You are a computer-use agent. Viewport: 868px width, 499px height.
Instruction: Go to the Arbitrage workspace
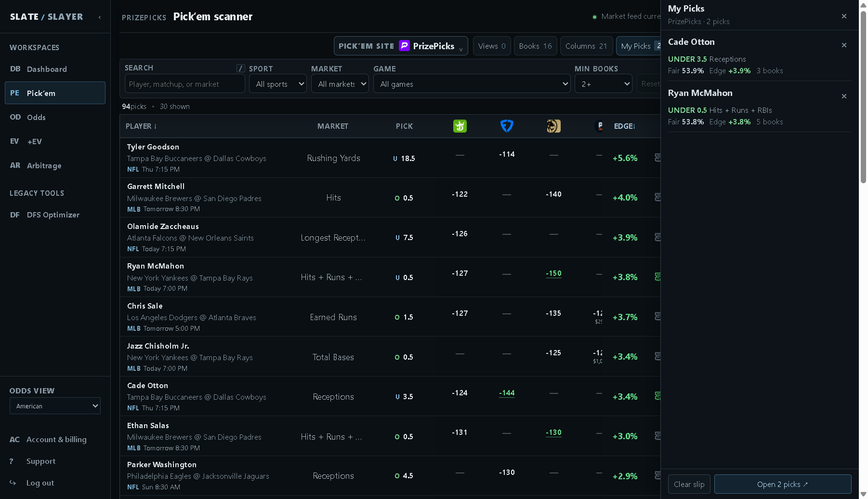coord(55,165)
